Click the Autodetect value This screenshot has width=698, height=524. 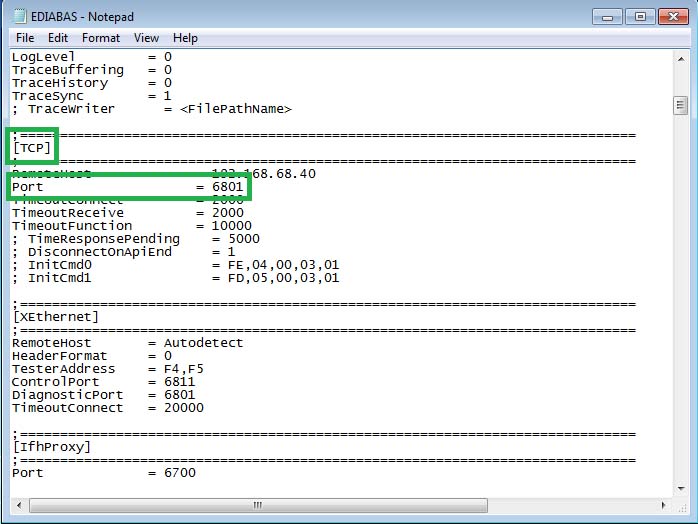click(203, 343)
